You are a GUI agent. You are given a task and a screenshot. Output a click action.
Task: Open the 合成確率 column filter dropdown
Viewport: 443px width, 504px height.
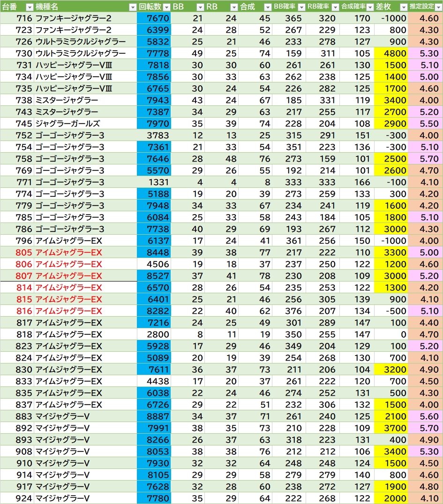(x=370, y=7)
